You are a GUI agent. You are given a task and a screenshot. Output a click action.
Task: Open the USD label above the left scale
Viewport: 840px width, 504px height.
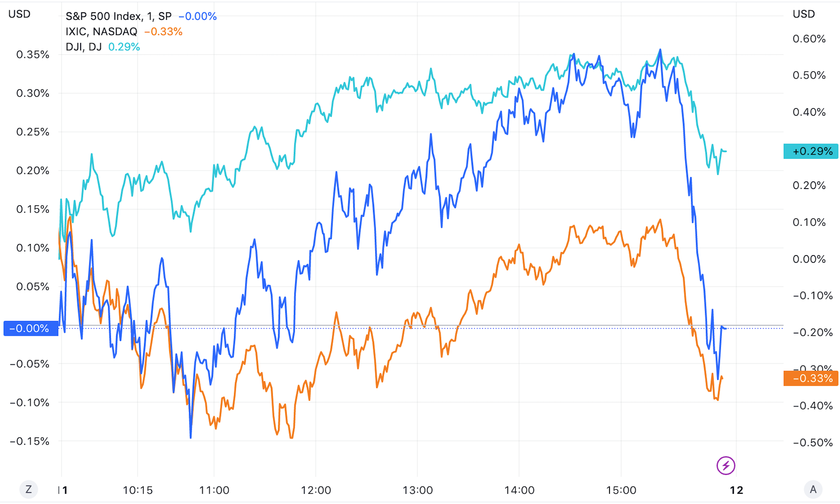pyautogui.click(x=19, y=14)
